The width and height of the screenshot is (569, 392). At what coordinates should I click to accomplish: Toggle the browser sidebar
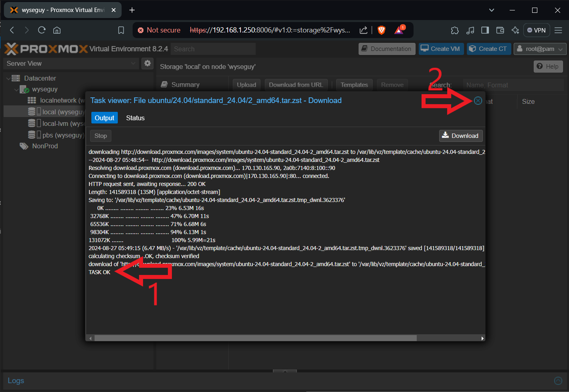(485, 30)
